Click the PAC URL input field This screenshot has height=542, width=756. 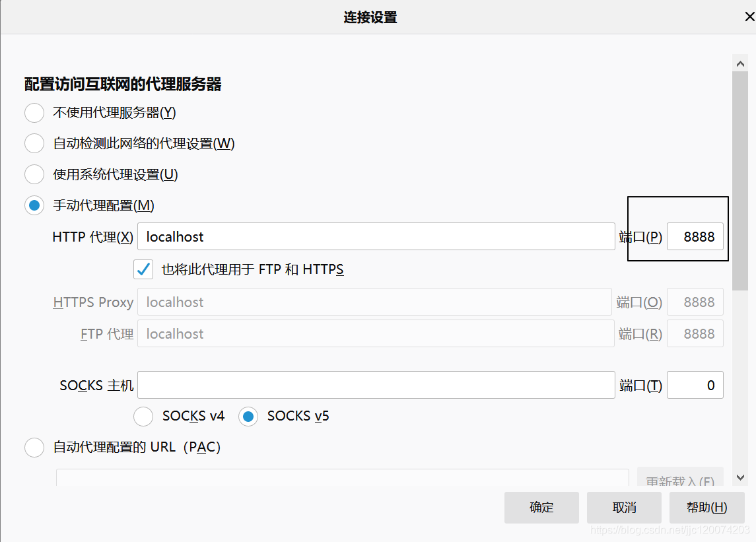pos(343,477)
